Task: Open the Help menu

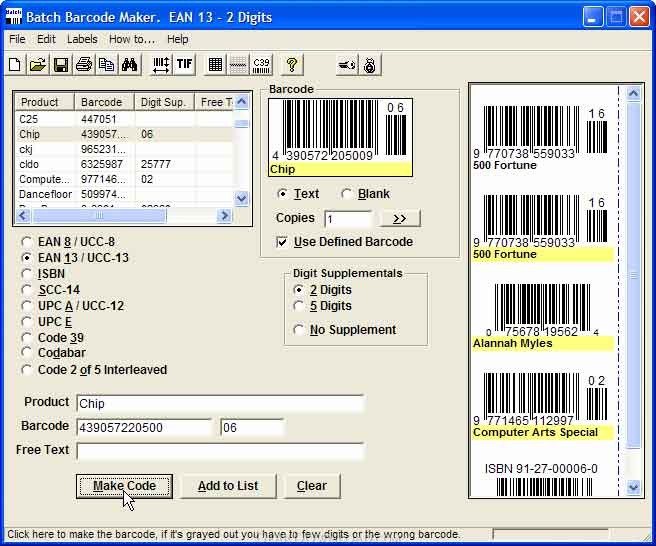Action: (177, 39)
